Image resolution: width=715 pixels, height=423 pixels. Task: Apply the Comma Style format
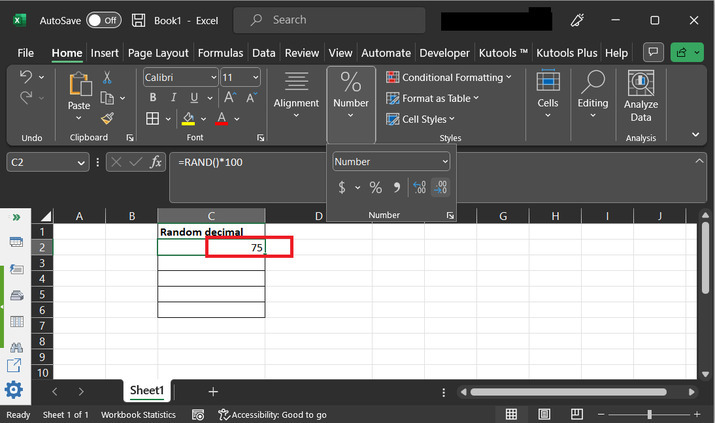tap(396, 187)
